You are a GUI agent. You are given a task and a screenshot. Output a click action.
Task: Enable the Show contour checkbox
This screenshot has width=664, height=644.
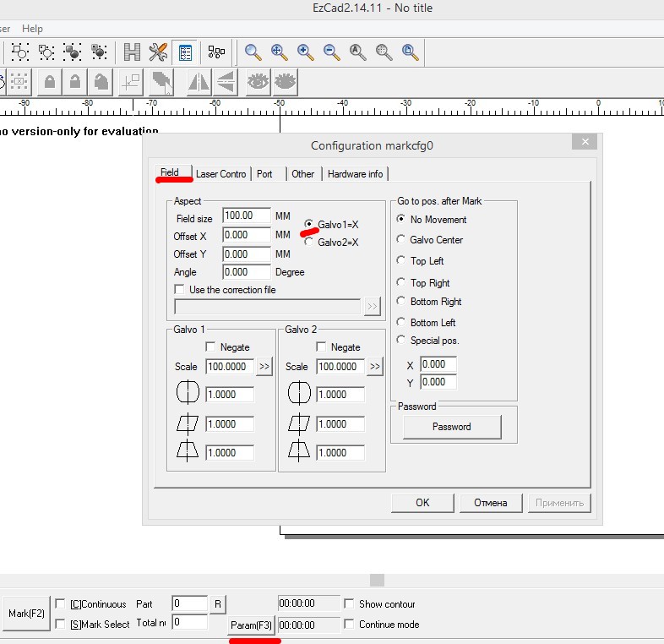coord(349,603)
